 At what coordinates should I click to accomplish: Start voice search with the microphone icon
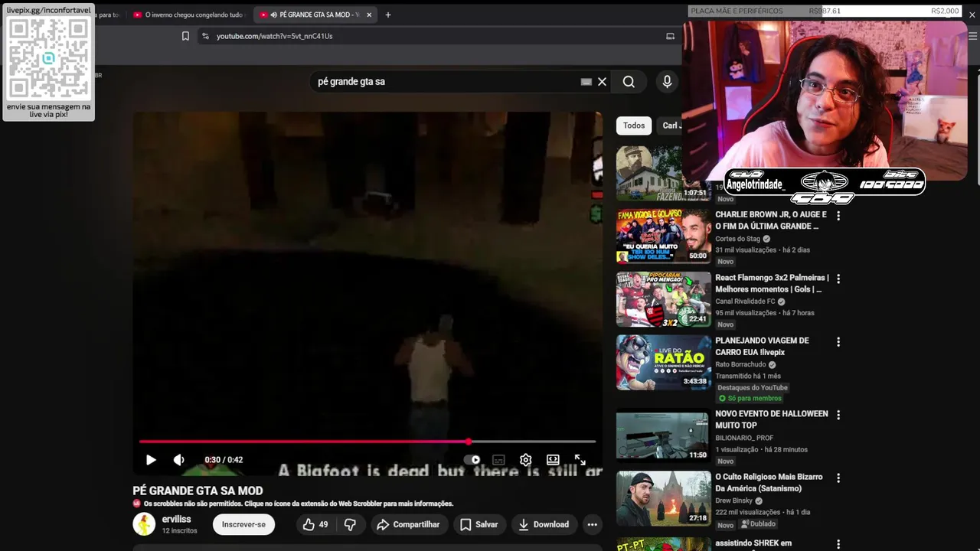(x=667, y=82)
